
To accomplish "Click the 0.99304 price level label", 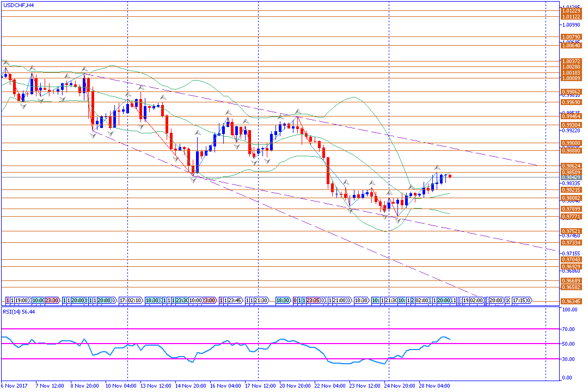I will (x=571, y=125).
